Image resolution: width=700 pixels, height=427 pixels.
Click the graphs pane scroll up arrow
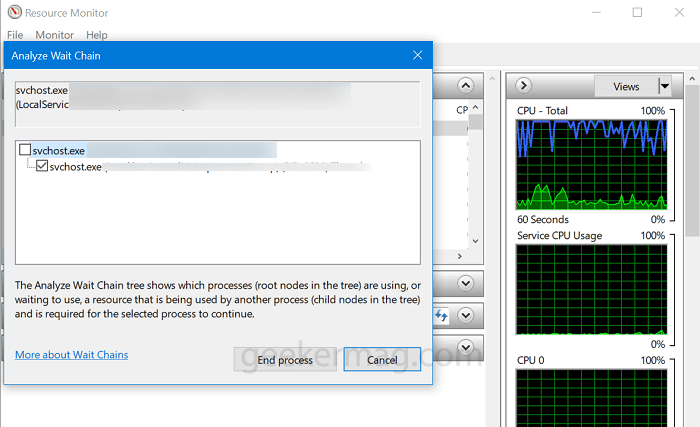[x=692, y=79]
